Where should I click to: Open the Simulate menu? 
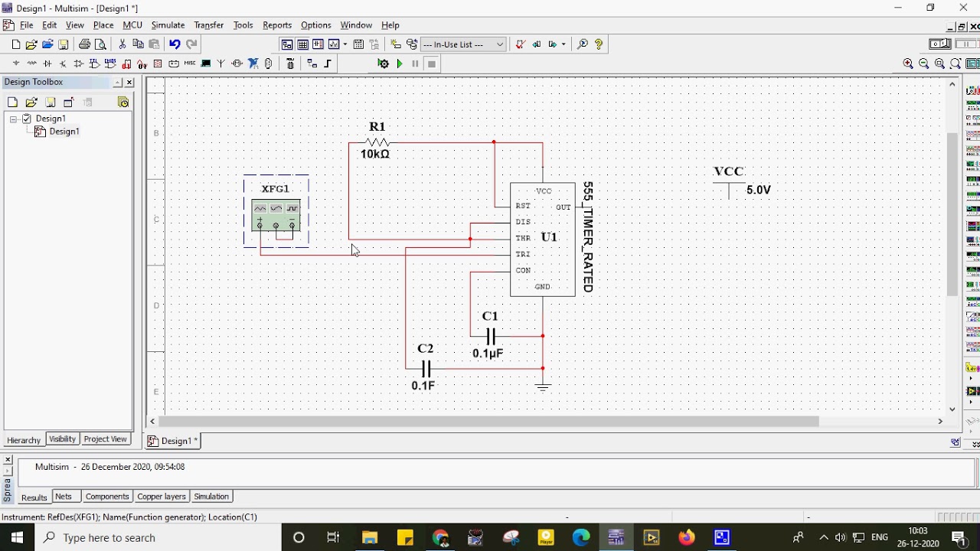[168, 25]
